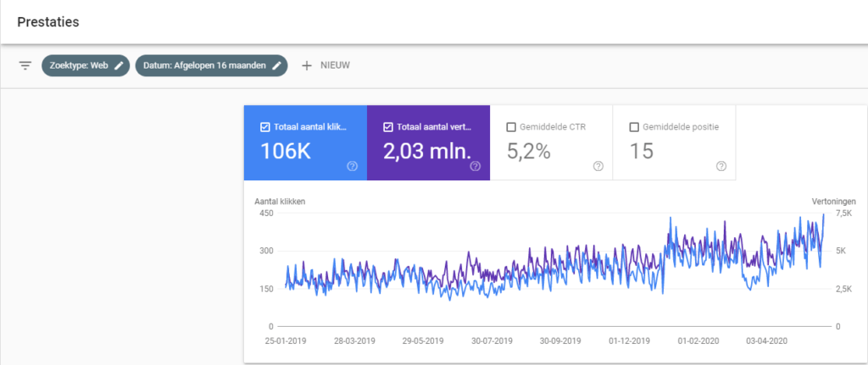Click the plus icon beside NIEUW
This screenshot has width=868, height=365.
point(307,65)
